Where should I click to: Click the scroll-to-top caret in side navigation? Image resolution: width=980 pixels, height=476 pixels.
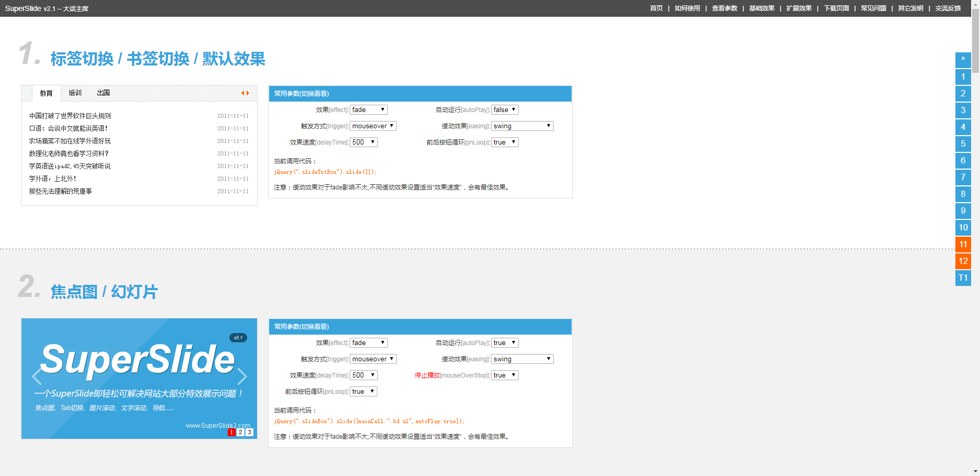click(x=963, y=60)
